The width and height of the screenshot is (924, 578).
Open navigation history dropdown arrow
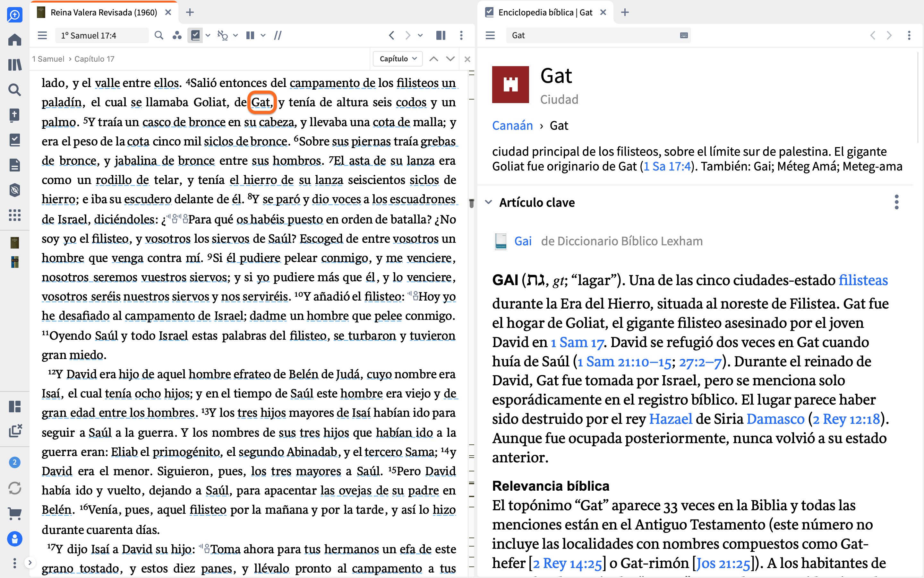[x=420, y=36]
